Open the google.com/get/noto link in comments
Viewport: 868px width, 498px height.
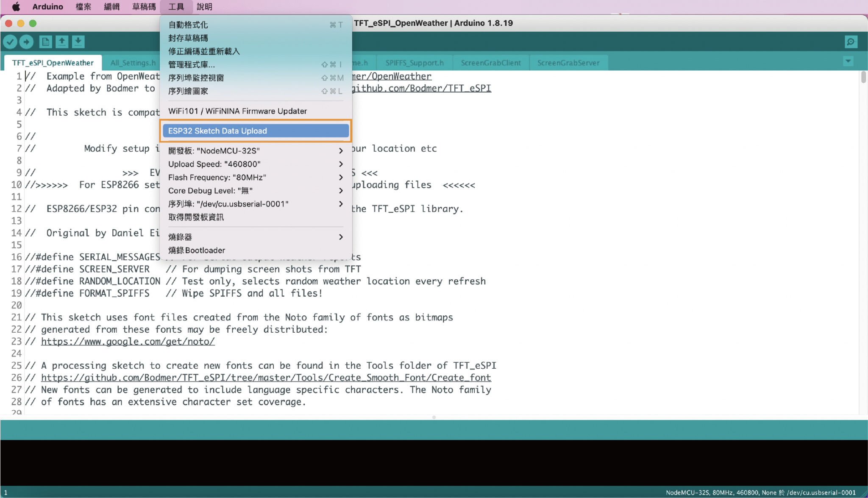pyautogui.click(x=127, y=341)
